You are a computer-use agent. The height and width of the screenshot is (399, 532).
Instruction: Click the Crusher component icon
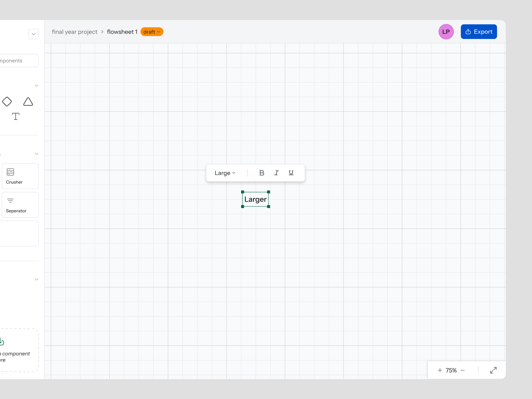[x=10, y=172]
